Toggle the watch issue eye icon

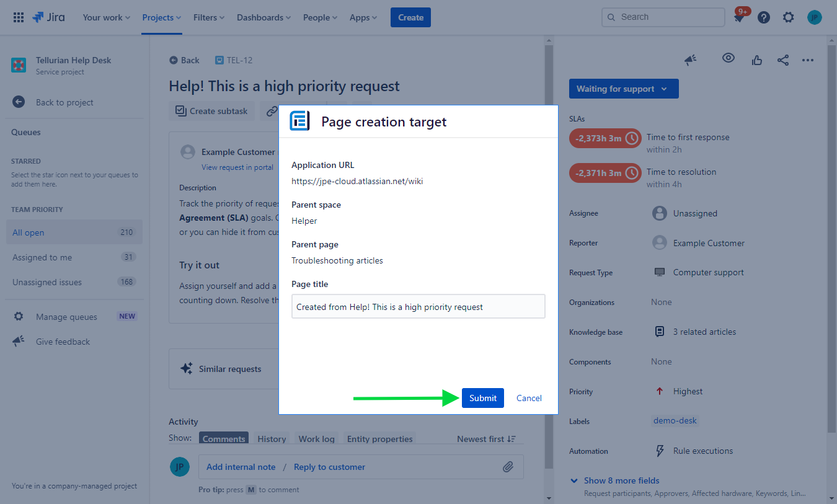(x=728, y=58)
